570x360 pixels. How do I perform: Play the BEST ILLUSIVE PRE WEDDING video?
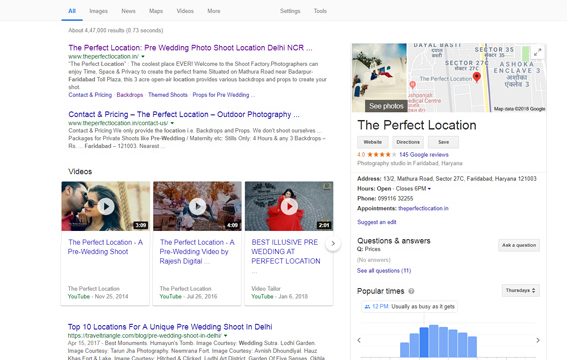pos(289,207)
